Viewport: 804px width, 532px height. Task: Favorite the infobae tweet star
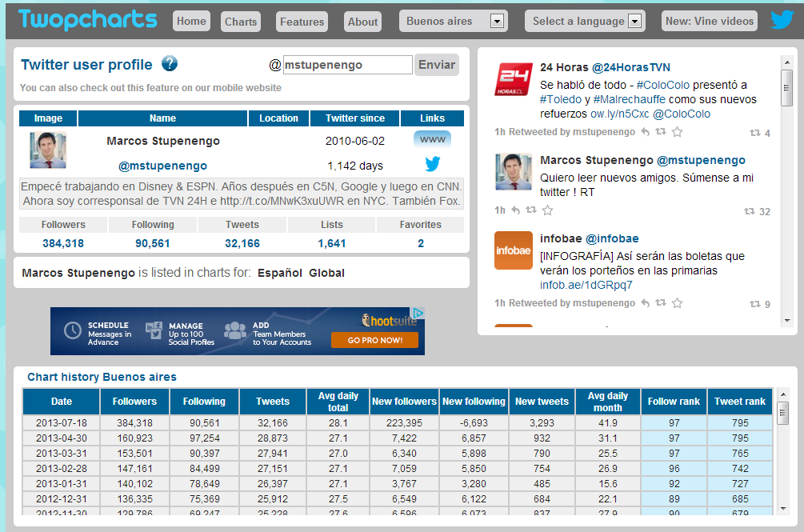pyautogui.click(x=678, y=303)
